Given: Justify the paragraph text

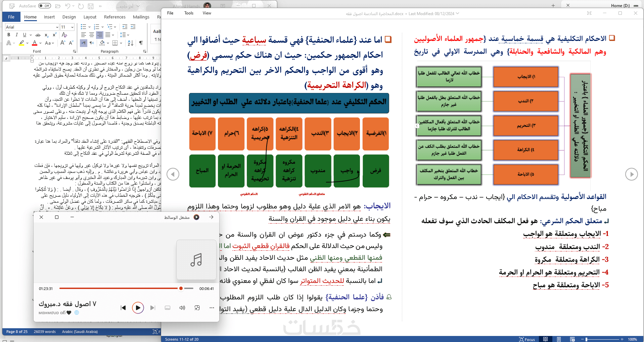Looking at the screenshot, I should click(x=108, y=35).
